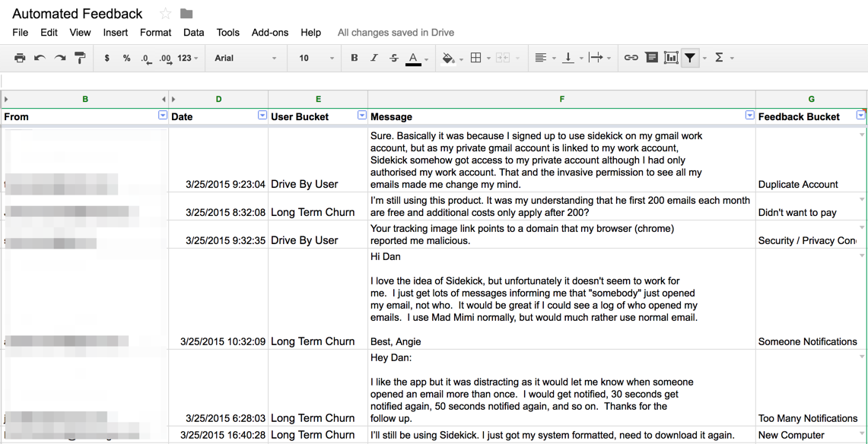The width and height of the screenshot is (868, 444).
Task: Undo the last action
Action: click(x=40, y=58)
